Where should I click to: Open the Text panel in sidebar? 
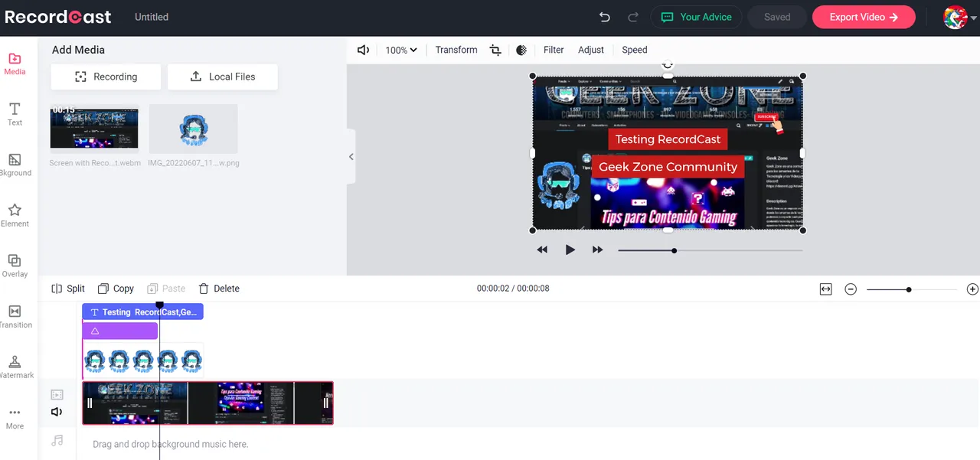coord(15,114)
